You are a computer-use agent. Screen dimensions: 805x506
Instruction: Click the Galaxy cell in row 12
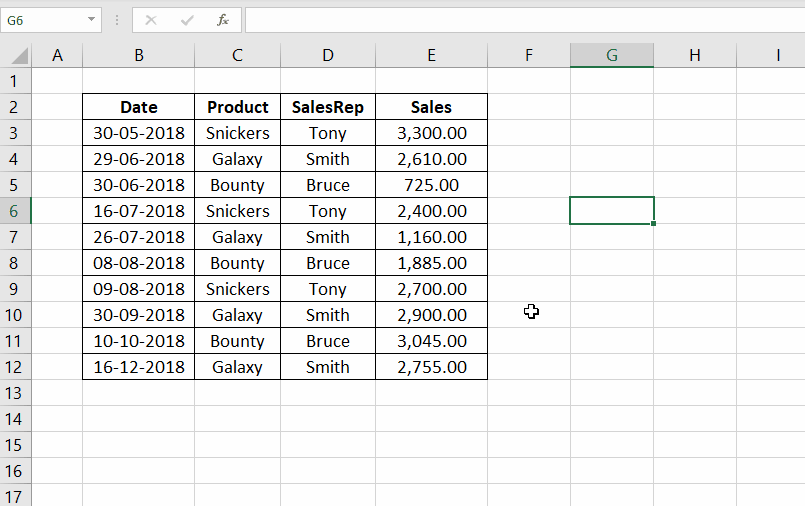click(x=238, y=367)
